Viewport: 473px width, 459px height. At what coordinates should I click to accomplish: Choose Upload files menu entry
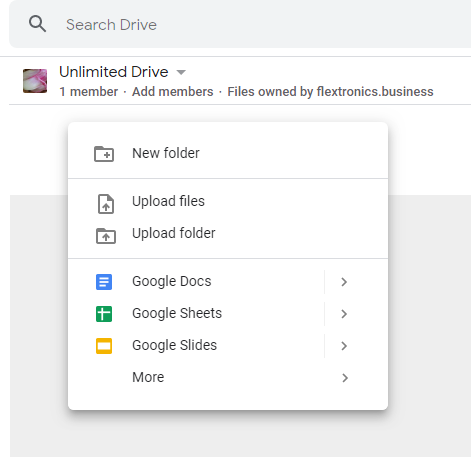pyautogui.click(x=228, y=202)
